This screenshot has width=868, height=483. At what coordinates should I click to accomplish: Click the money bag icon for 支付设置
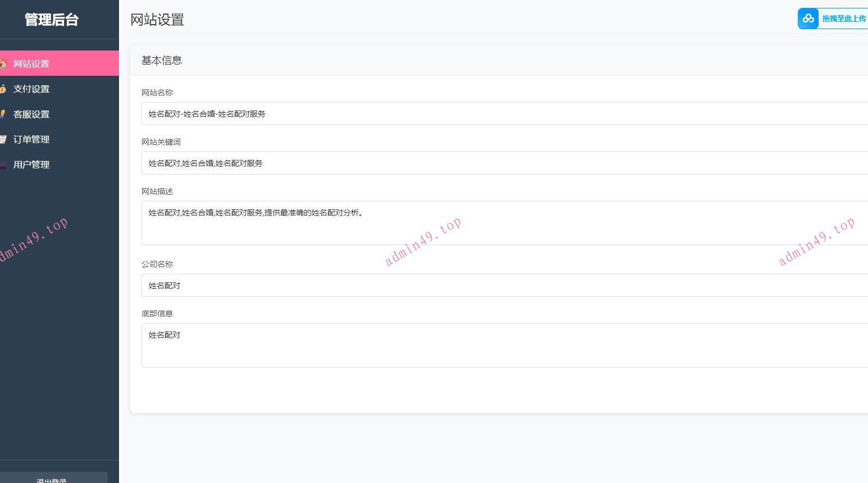click(x=3, y=89)
